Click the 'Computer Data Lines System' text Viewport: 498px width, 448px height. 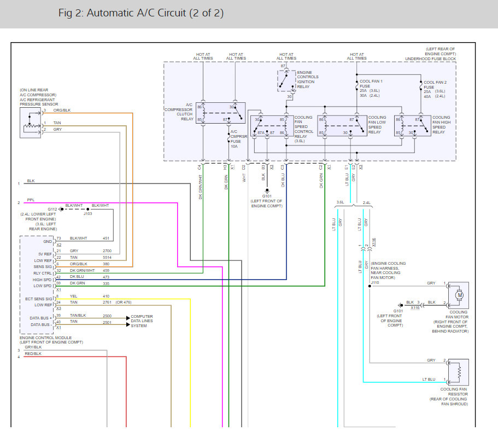pos(142,321)
